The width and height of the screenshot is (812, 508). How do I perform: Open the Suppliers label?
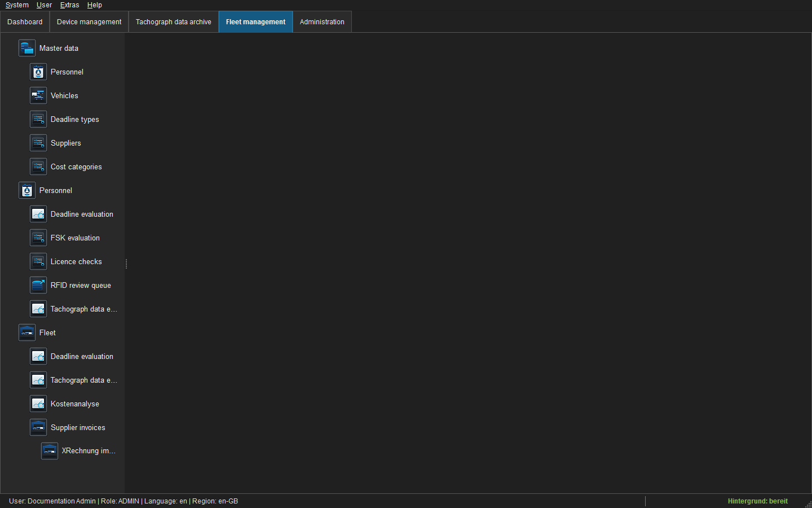[x=66, y=143]
